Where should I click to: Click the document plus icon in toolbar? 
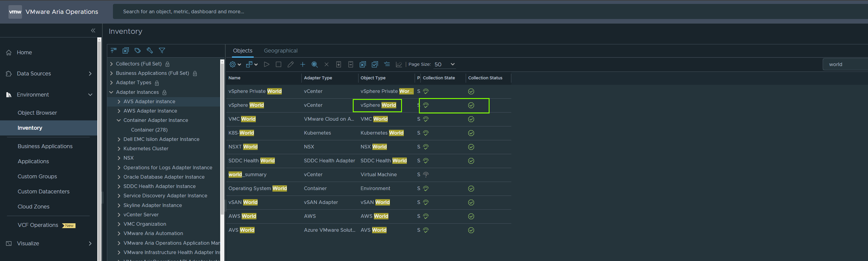click(339, 64)
